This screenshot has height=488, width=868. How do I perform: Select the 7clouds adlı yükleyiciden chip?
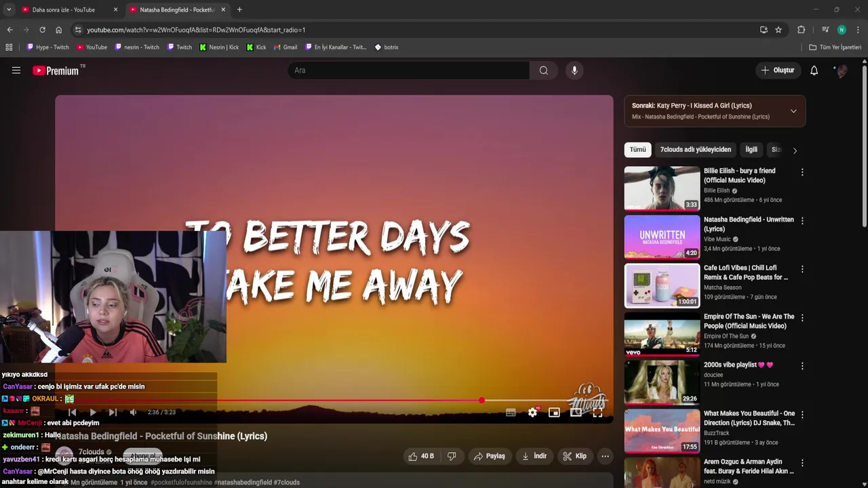click(x=696, y=150)
